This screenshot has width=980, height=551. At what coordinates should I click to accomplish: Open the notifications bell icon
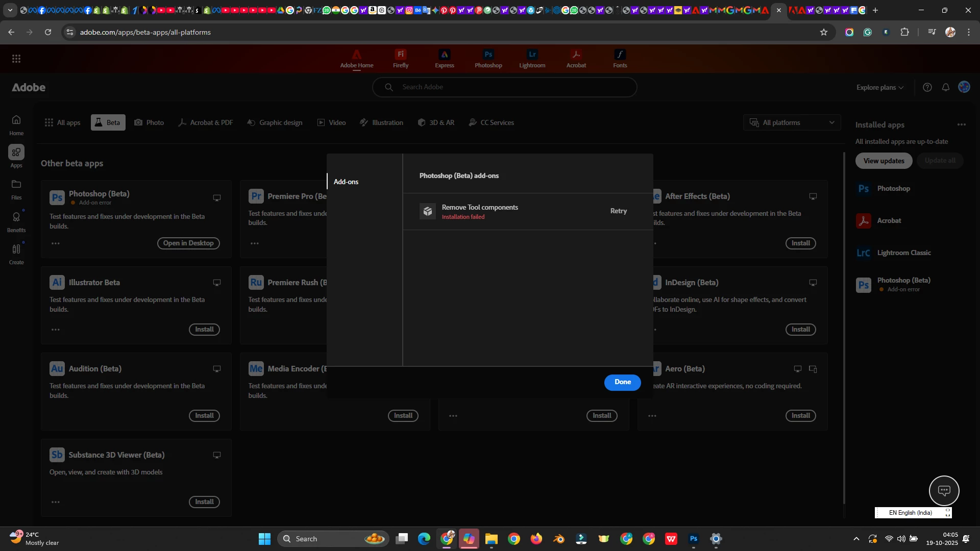click(x=946, y=87)
